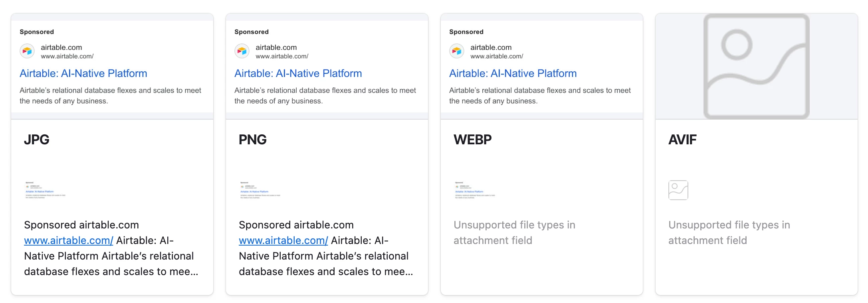
Task: Click the airtable.com site name in the JPG card
Action: (61, 47)
